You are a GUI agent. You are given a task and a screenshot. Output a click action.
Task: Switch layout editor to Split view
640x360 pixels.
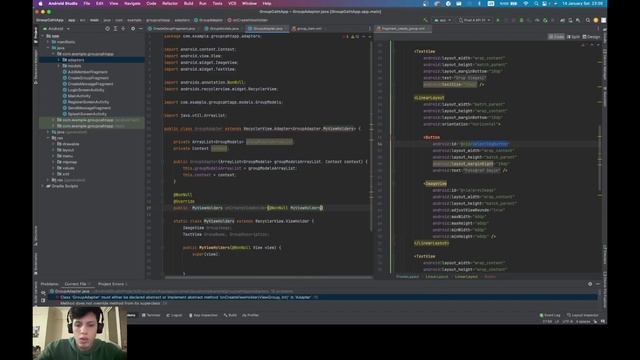(573, 37)
